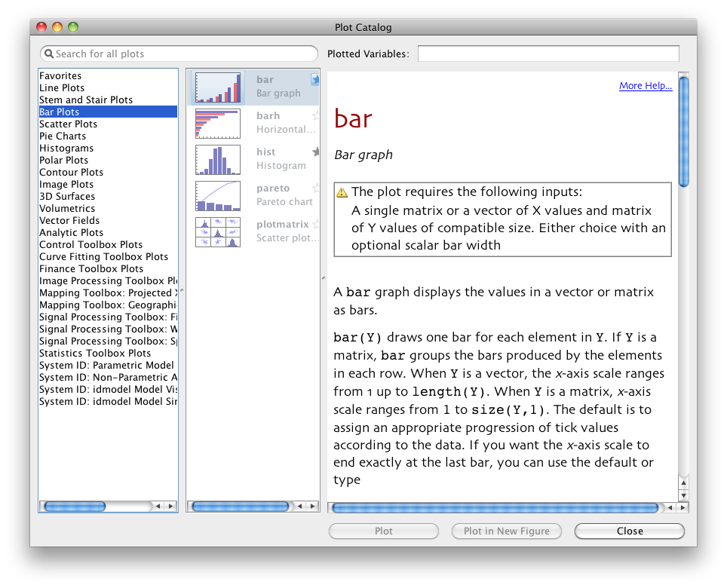Click the bar graph thumbnail
Viewport: 727px width, 588px height.
click(217, 87)
